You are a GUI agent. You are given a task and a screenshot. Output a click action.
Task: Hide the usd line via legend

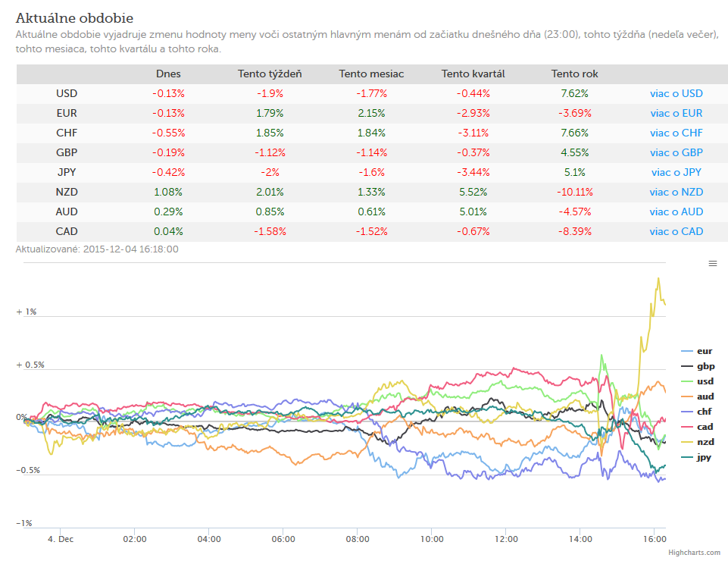pyautogui.click(x=698, y=381)
